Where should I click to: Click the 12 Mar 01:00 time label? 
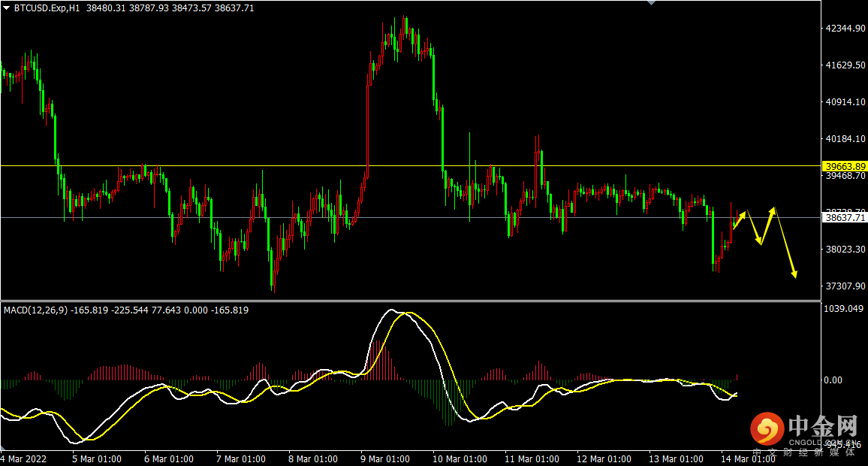pyautogui.click(x=604, y=458)
